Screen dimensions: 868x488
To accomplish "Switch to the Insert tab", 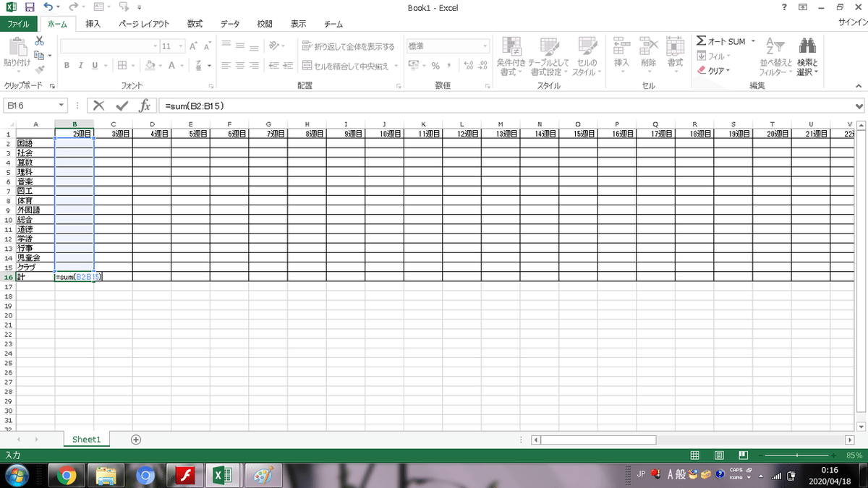I will 93,24.
